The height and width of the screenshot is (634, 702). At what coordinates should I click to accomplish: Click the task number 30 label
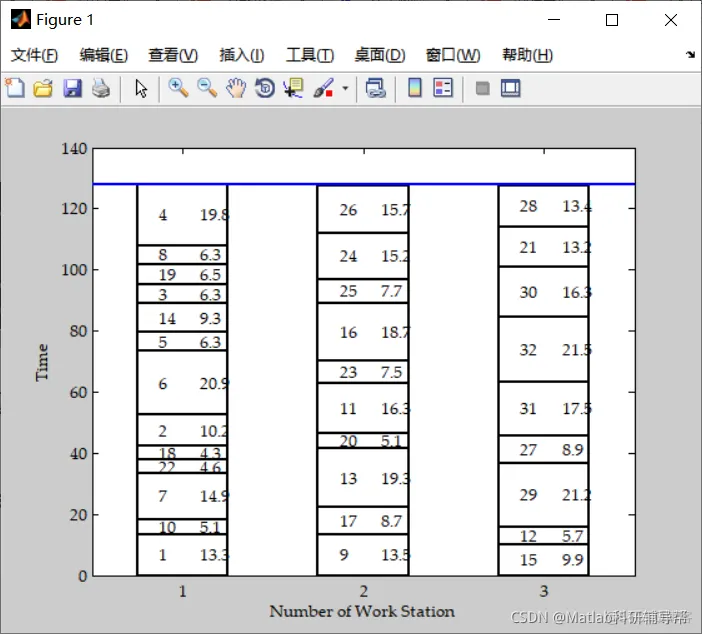[528, 292]
